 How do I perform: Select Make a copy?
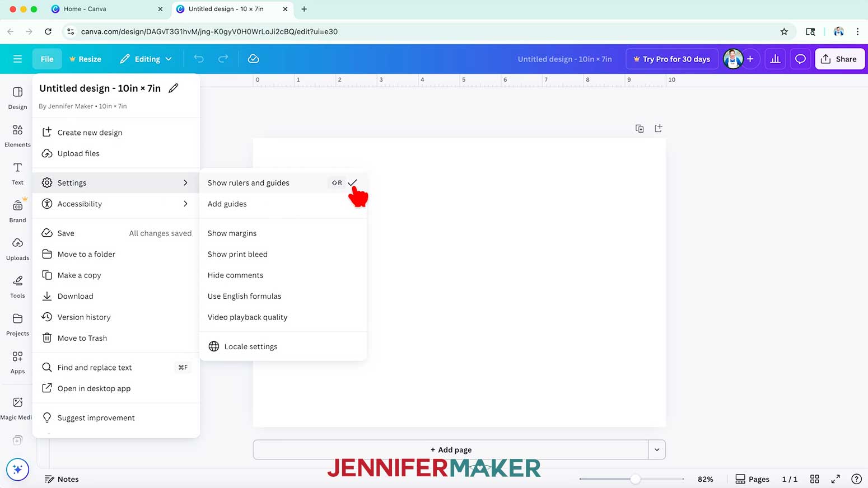click(116, 275)
